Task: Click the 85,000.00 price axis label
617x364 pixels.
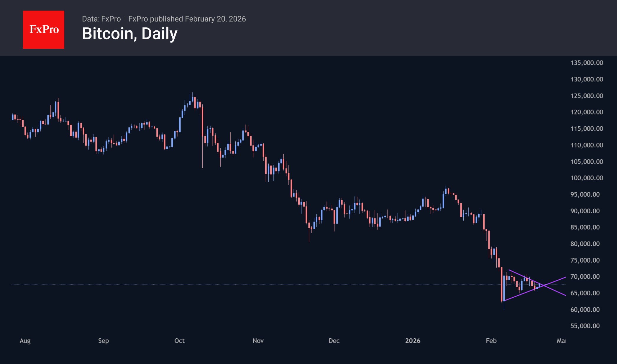Action: tap(585, 227)
